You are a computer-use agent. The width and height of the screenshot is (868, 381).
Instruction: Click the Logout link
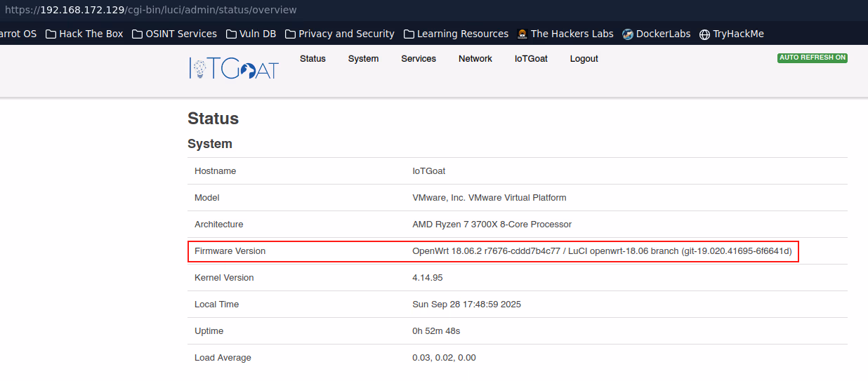coord(584,59)
